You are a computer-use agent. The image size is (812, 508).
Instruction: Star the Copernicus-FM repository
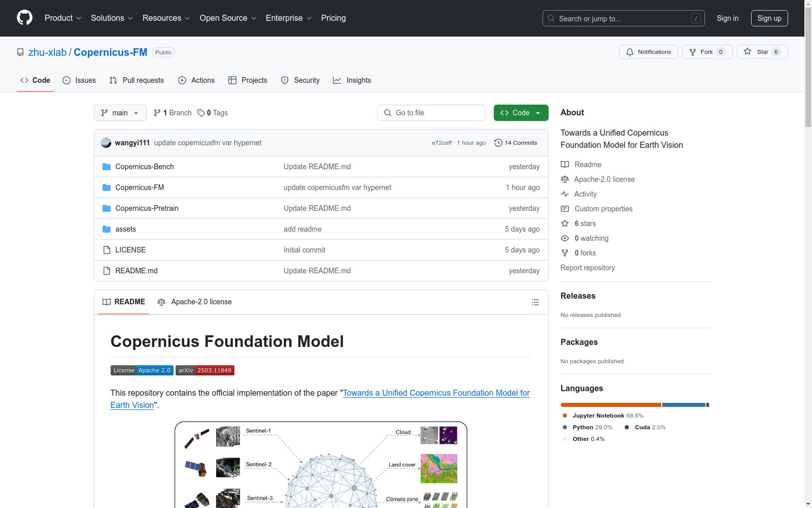click(762, 52)
